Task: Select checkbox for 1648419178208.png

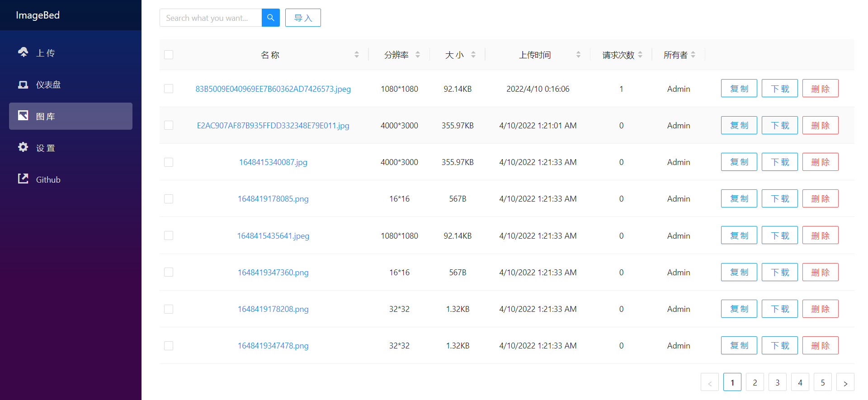Action: pos(169,309)
